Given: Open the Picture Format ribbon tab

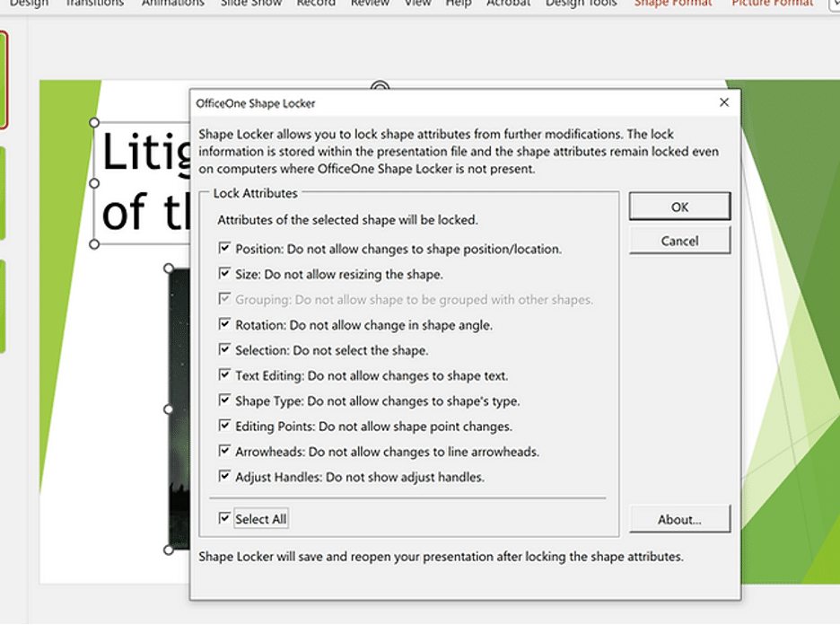Looking at the screenshot, I should [x=772, y=4].
